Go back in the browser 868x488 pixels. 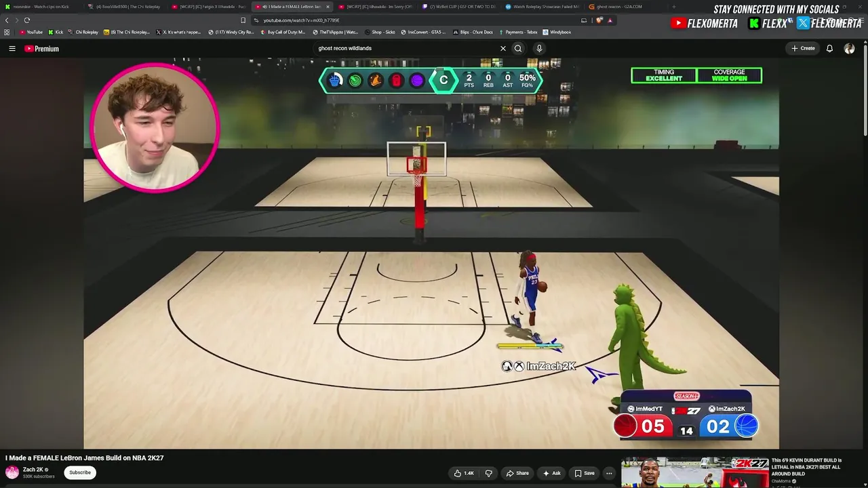pyautogui.click(x=7, y=20)
